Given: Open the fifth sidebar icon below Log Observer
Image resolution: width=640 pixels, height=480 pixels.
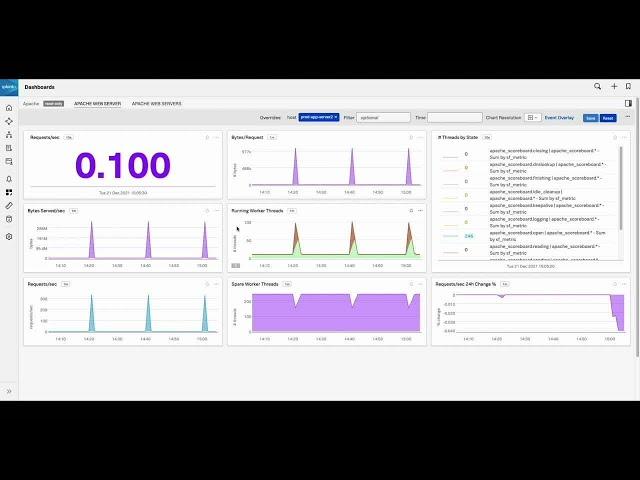Looking at the screenshot, I should point(9,162).
